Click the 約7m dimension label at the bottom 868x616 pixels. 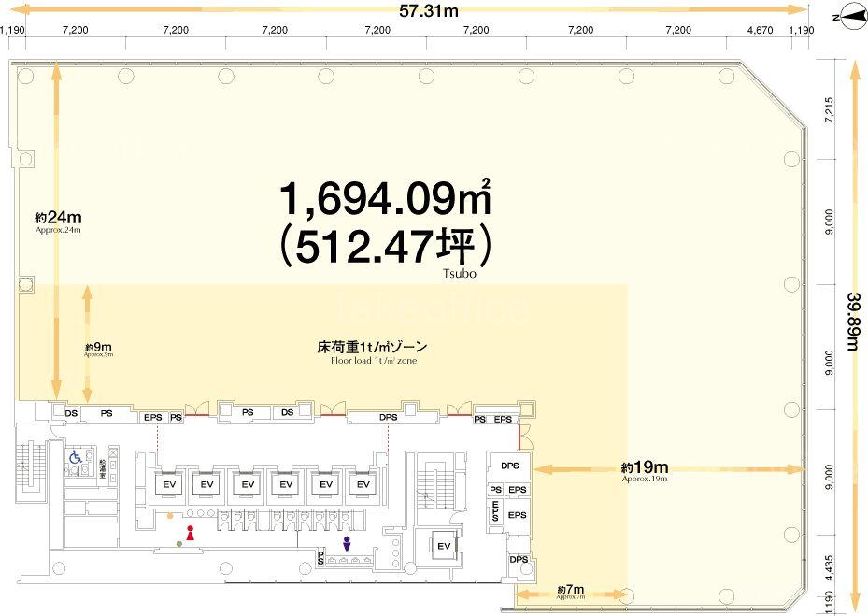(570, 591)
